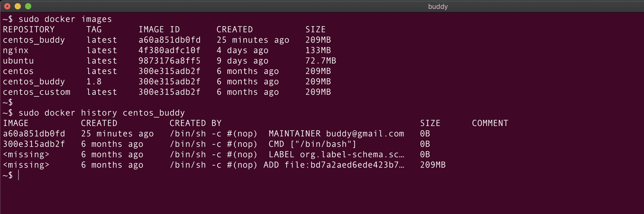Click the MAINTAINER buddy@gmail.com text

pyautogui.click(x=336, y=134)
